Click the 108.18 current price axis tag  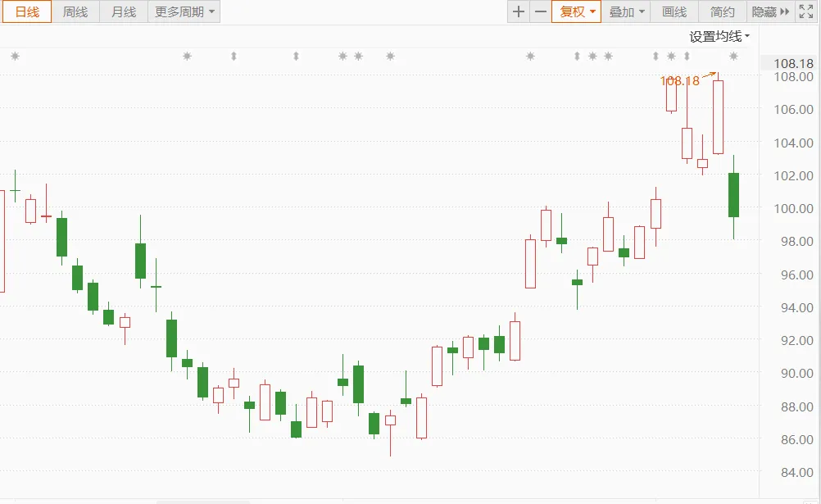[793, 63]
